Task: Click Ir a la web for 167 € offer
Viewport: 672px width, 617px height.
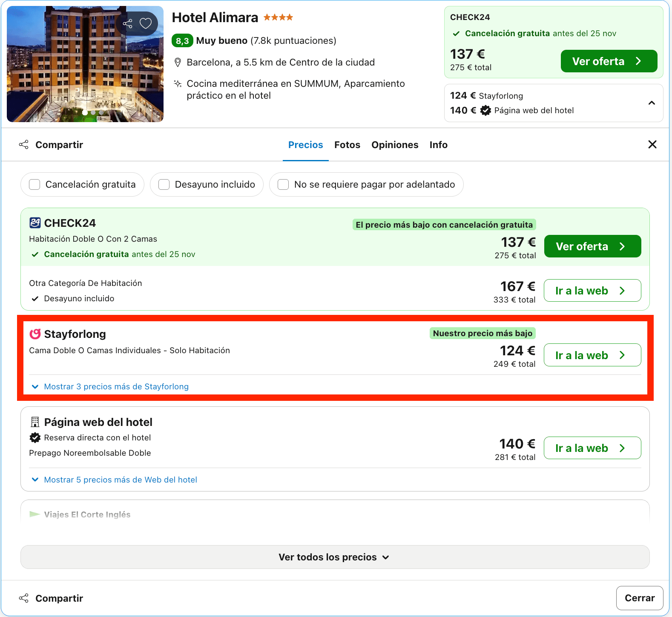Action: pos(592,291)
